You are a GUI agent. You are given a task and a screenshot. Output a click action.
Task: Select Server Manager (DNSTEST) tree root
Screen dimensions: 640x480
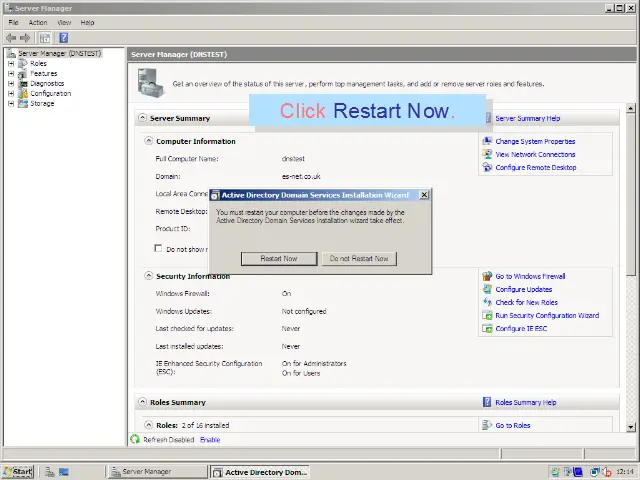click(x=59, y=53)
